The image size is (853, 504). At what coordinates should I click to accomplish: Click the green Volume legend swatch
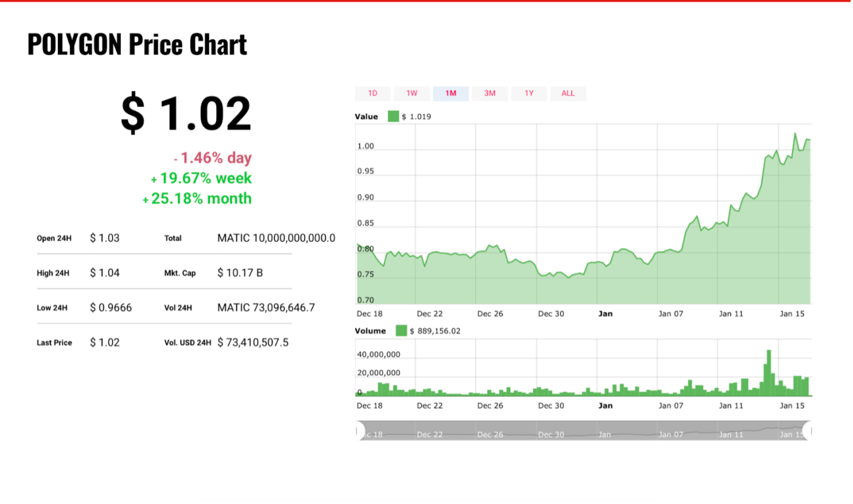pyautogui.click(x=401, y=331)
